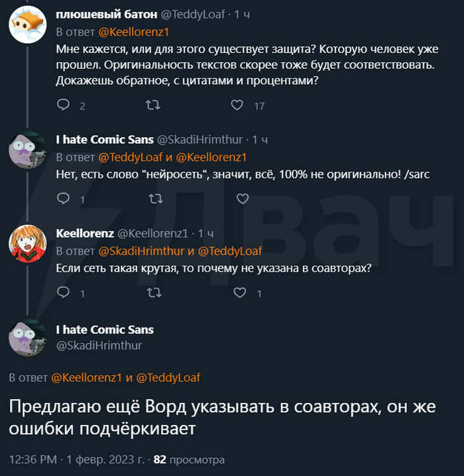Retweet the плюшевый батон tweet

[152, 105]
